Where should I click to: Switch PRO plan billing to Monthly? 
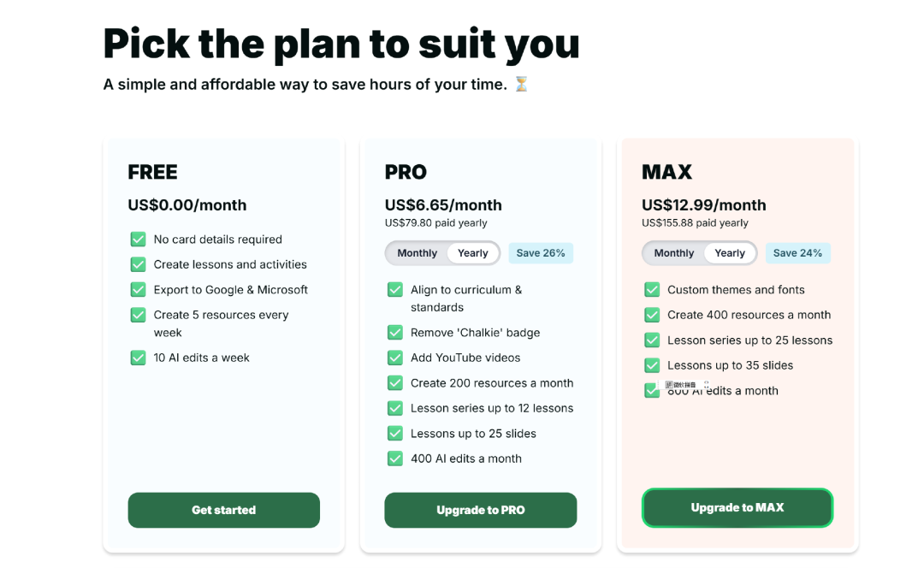pyautogui.click(x=417, y=253)
